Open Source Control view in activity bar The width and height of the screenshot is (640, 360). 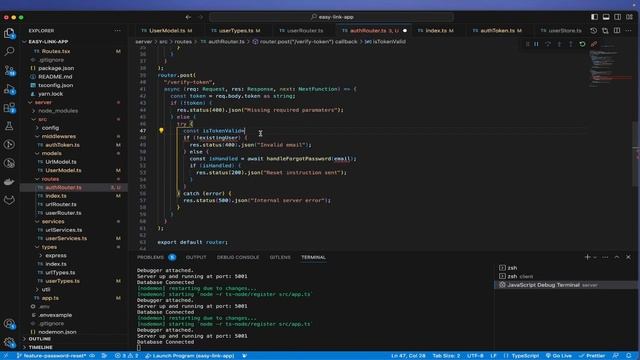pos(9,70)
